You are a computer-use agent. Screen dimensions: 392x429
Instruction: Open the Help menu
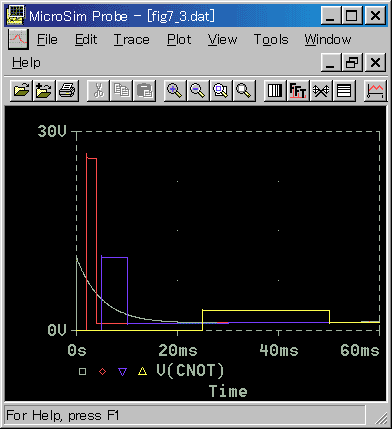click(26, 63)
